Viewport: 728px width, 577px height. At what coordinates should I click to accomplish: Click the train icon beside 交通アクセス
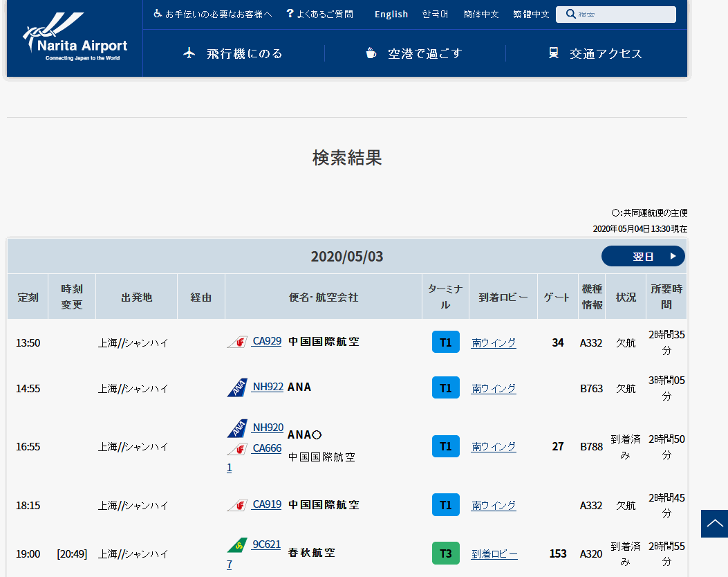click(553, 53)
